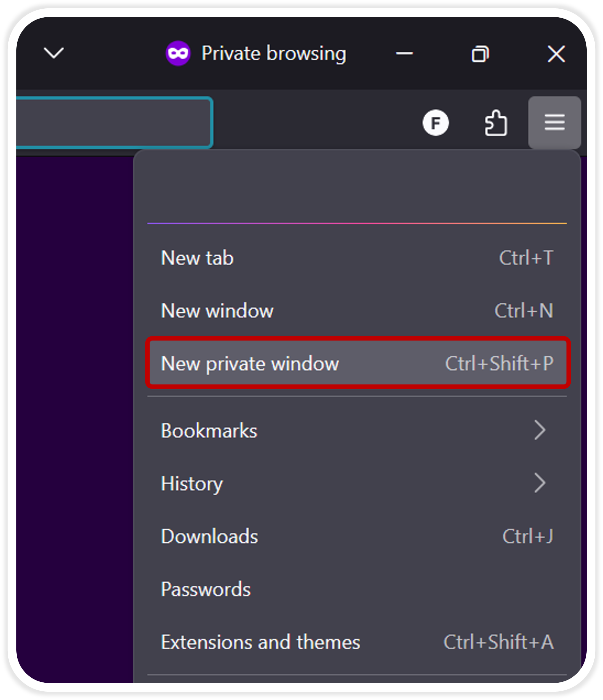603x700 pixels.
Task: Restore down the browser window
Action: click(x=480, y=54)
